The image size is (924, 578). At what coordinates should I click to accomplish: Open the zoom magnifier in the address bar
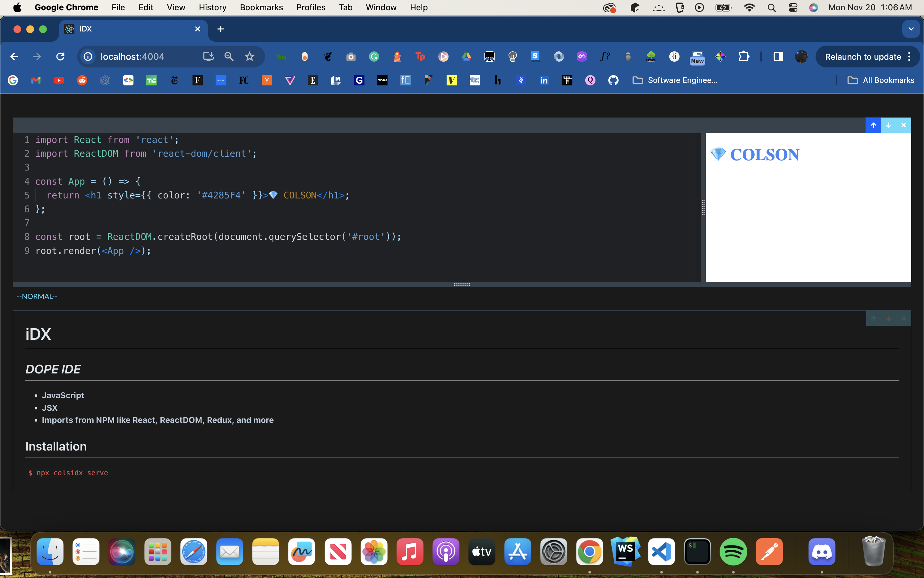tap(229, 57)
